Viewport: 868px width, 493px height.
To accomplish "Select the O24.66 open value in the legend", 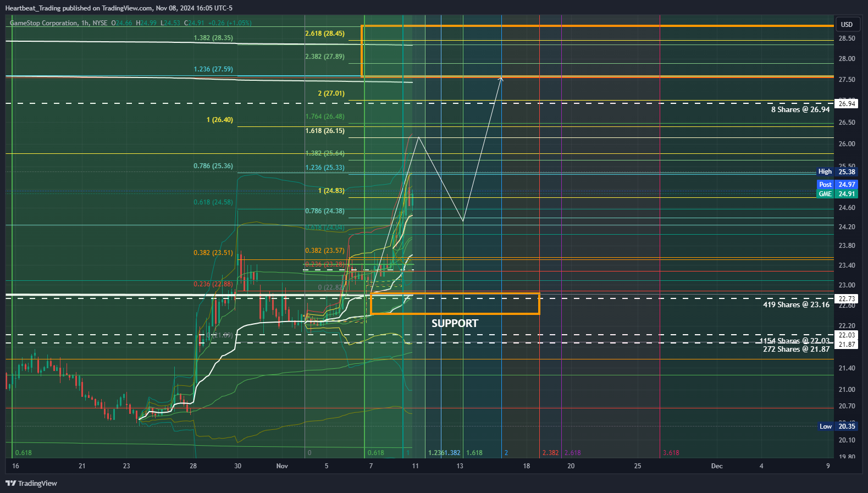I will click(122, 23).
